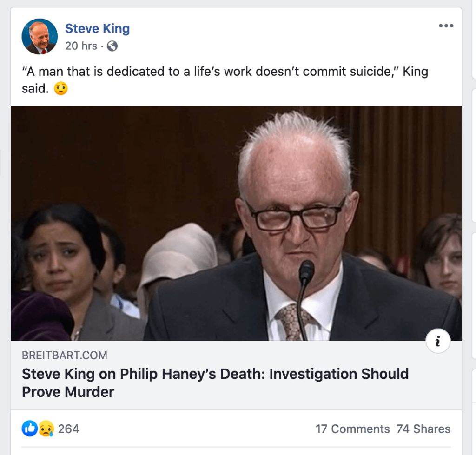Click the "Prove Murder" line of the headline

point(68,392)
